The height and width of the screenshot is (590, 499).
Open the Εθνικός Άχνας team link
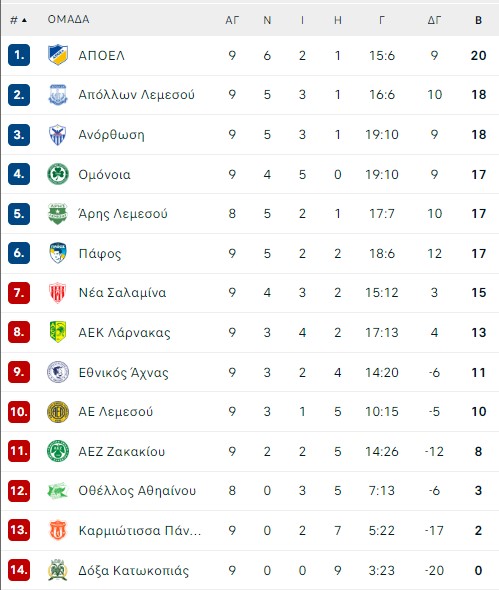click(x=123, y=373)
